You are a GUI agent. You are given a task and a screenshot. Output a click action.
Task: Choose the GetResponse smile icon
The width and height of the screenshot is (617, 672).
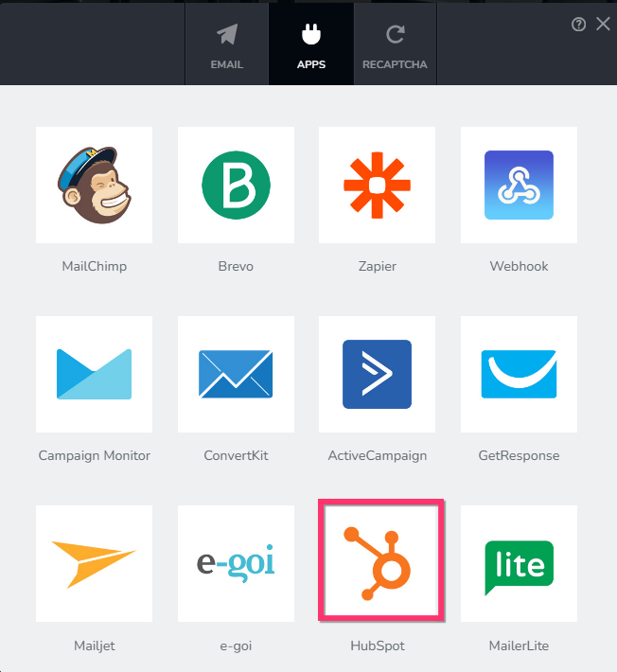click(x=519, y=374)
